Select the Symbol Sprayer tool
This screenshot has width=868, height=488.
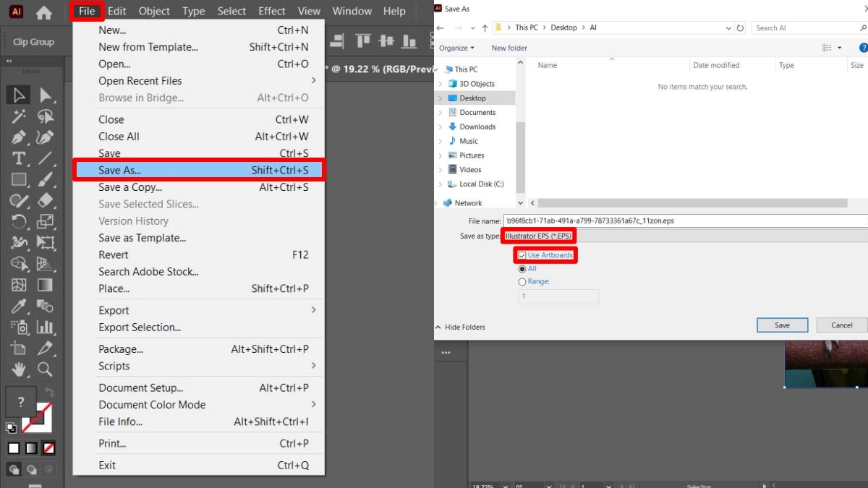[19, 327]
